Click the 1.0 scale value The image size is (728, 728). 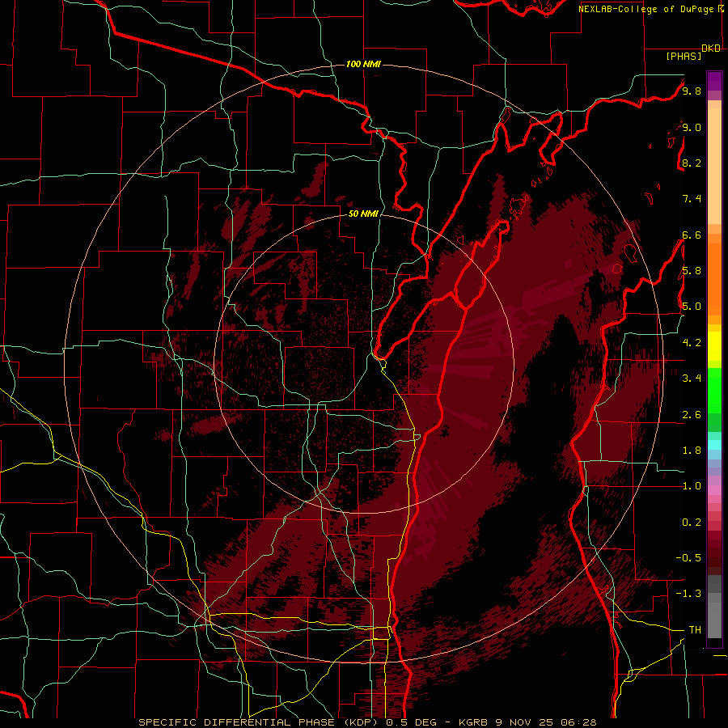[x=692, y=486]
